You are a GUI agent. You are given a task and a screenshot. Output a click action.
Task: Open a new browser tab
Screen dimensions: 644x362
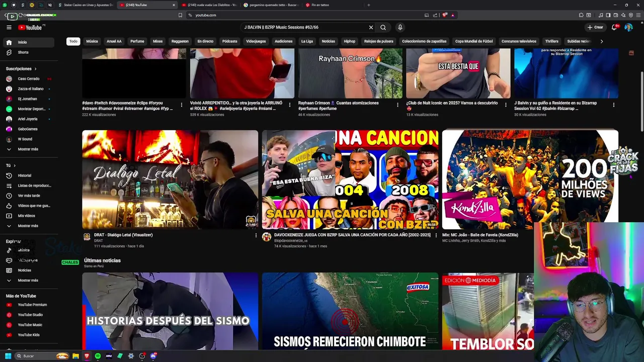point(368,5)
